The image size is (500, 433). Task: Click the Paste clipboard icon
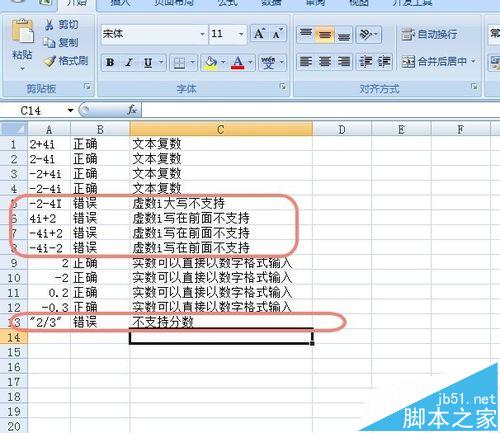tap(23, 31)
